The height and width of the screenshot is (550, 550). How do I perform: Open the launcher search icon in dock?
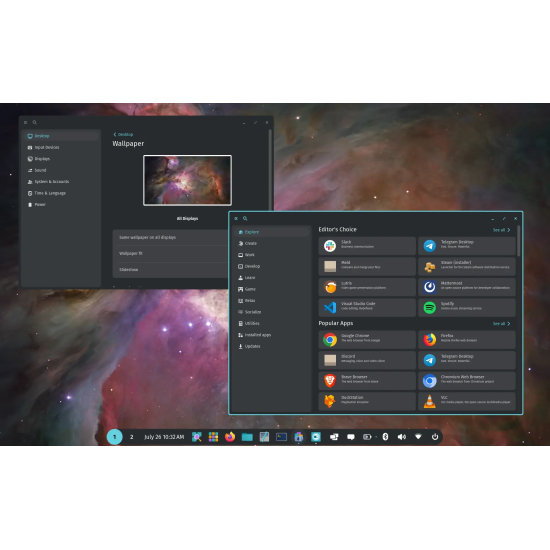197,437
